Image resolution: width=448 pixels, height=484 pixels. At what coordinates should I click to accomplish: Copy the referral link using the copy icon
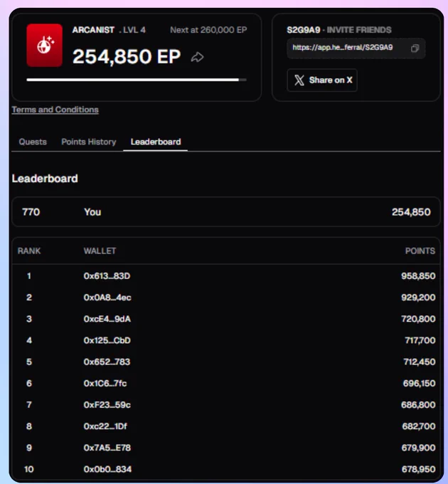(x=415, y=48)
